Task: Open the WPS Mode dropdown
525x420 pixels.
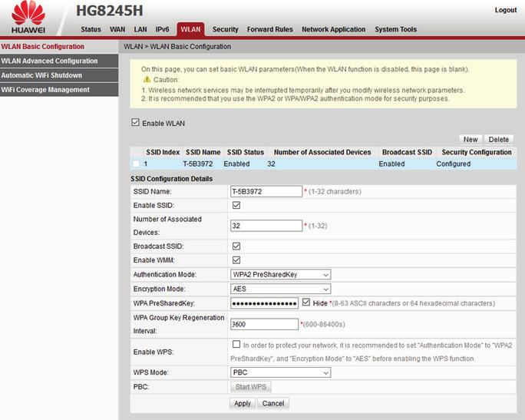Action: pos(281,372)
